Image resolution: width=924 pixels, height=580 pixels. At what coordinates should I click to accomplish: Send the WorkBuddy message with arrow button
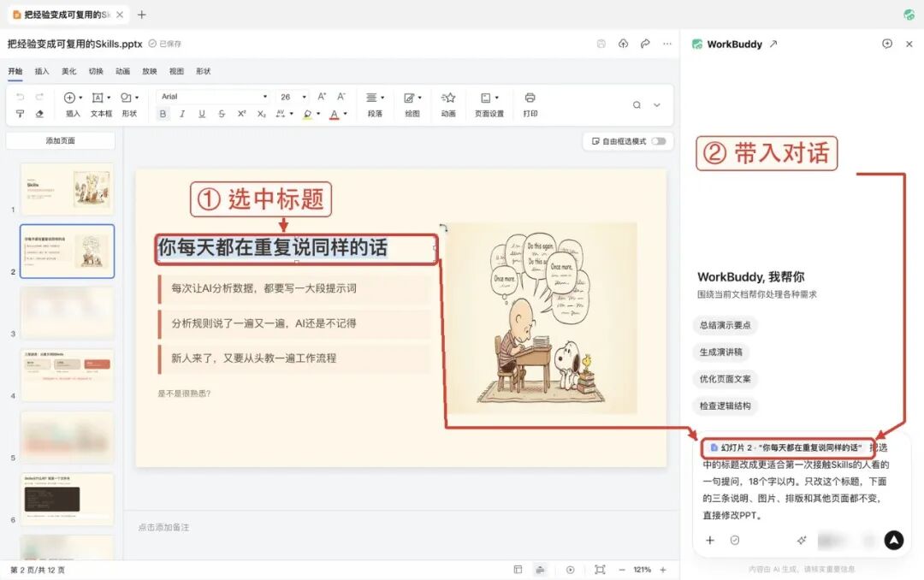pyautogui.click(x=894, y=540)
